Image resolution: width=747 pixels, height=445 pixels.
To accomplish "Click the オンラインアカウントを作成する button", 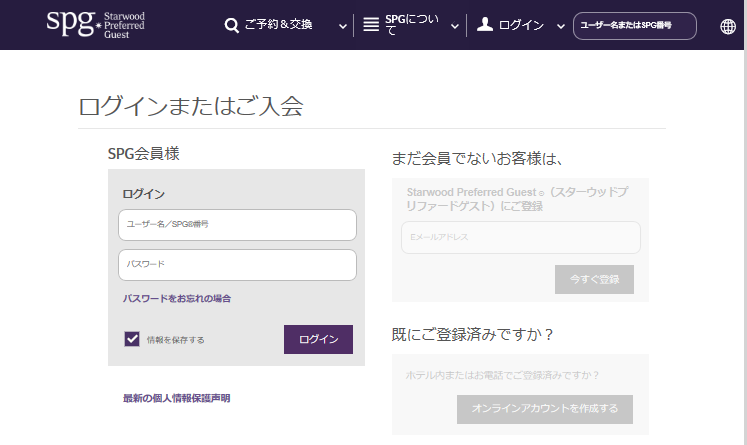I will tap(545, 409).
